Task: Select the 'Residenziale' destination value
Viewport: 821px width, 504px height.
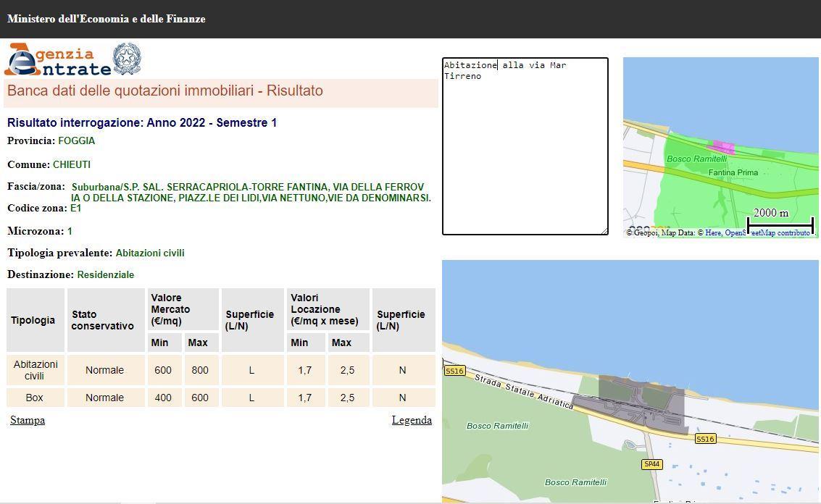Action: 106,274
